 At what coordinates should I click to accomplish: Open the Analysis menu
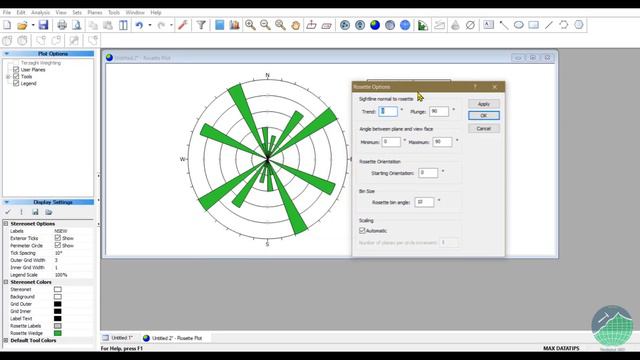pos(40,13)
